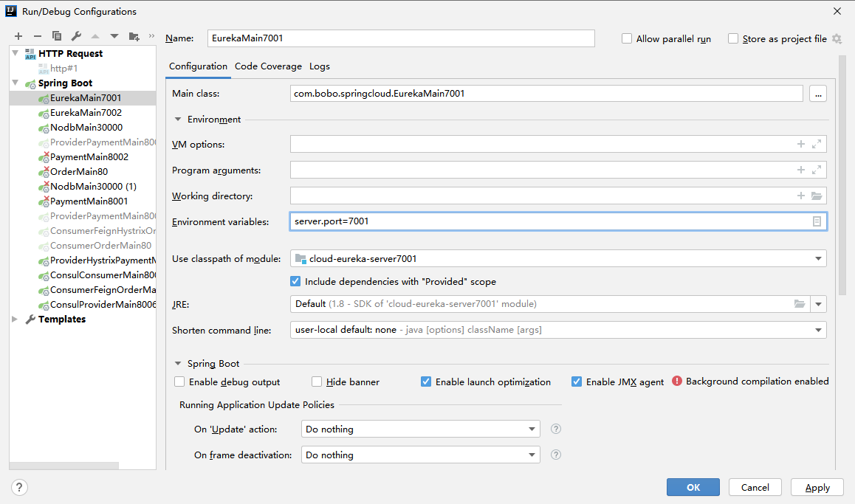
Task: Open the Shorten command line dropdown
Action: click(x=818, y=331)
